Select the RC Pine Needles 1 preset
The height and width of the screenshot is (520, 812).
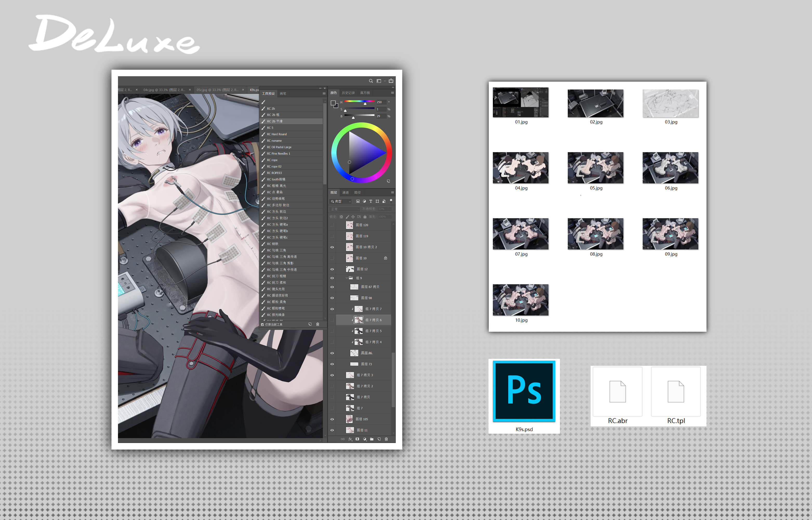pyautogui.click(x=292, y=154)
